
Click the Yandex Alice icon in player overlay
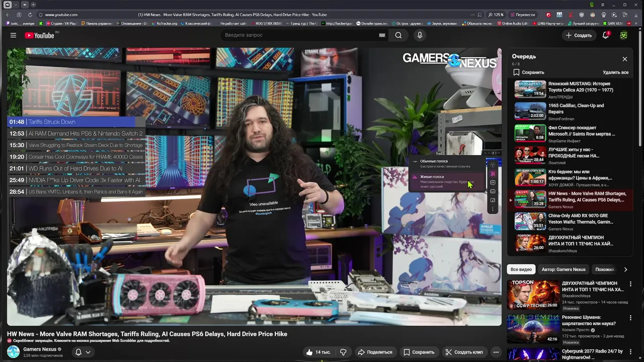pyautogui.click(x=493, y=165)
